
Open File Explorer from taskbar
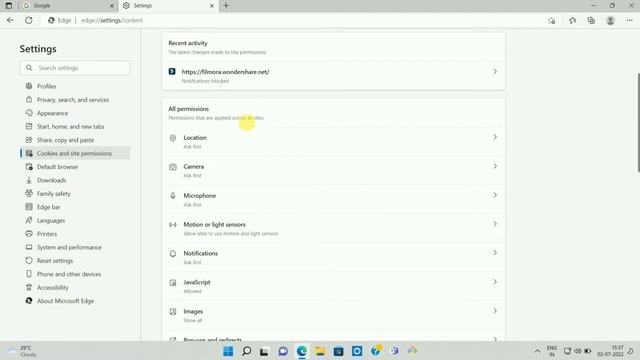320,351
